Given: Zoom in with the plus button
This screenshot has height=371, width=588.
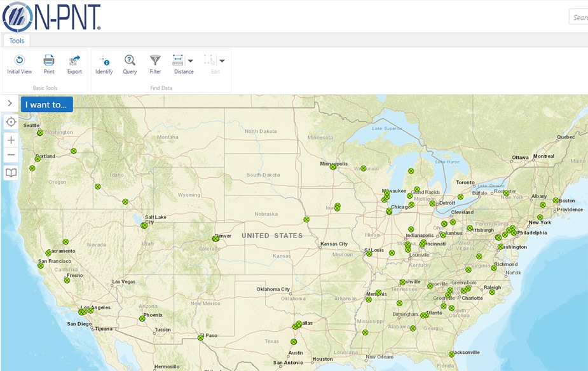Looking at the screenshot, I should coord(11,140).
